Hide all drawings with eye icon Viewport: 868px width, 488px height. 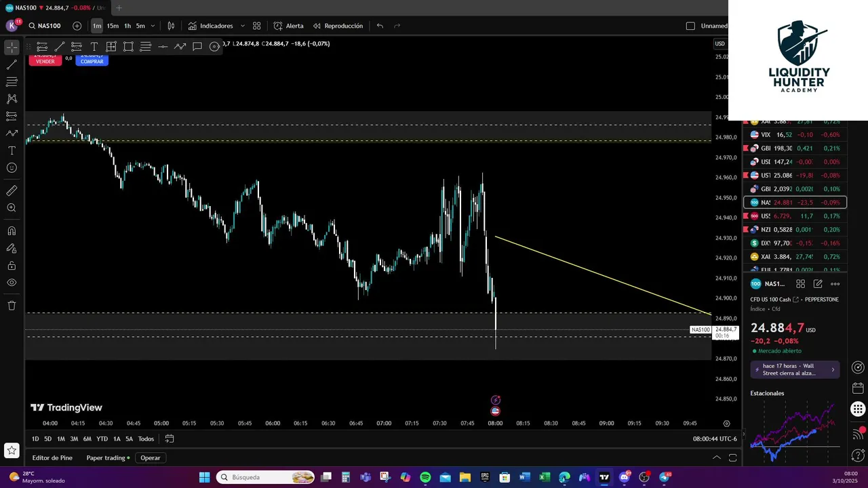point(12,283)
